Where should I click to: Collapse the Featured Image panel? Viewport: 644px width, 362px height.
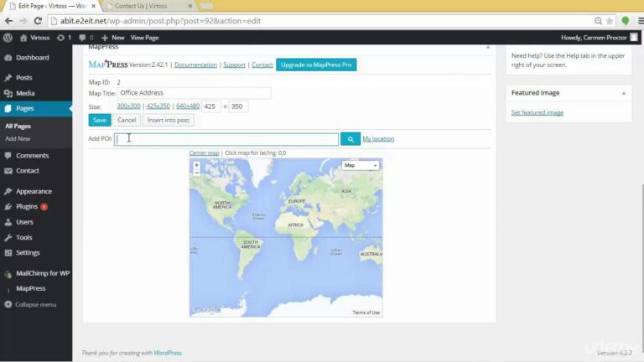(623, 93)
